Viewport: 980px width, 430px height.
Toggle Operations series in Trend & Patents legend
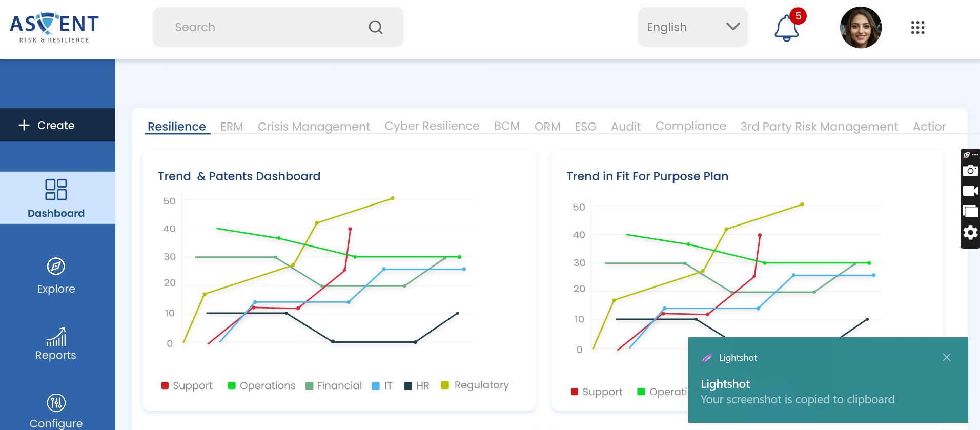click(261, 386)
